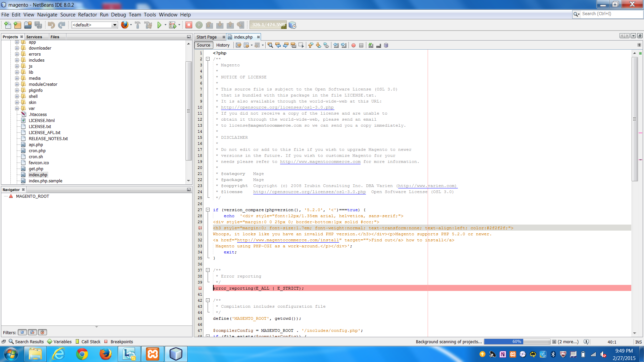Expand the skin folder node

[x=17, y=103]
